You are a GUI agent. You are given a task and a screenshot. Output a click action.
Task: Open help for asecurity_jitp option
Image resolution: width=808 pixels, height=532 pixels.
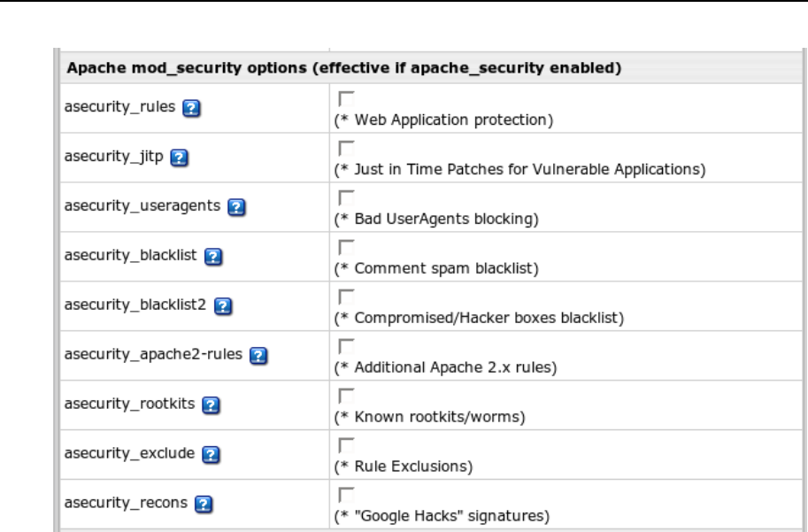[180, 157]
